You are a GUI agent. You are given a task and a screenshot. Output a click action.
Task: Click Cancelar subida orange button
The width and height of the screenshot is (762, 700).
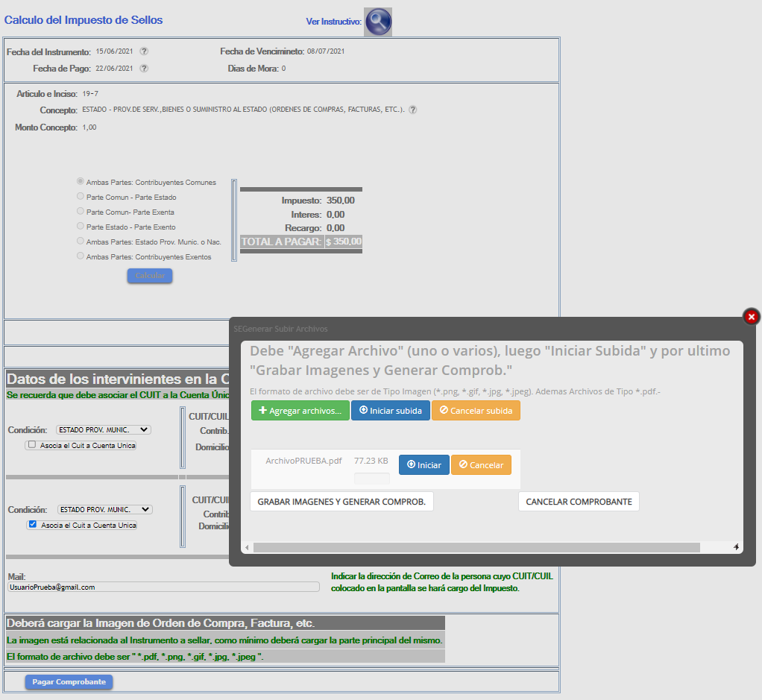476,411
